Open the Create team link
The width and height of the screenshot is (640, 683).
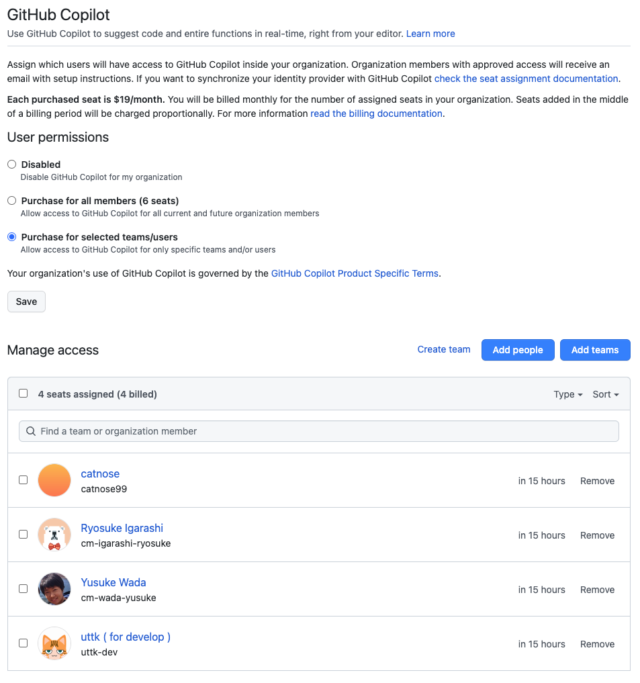[x=444, y=349]
